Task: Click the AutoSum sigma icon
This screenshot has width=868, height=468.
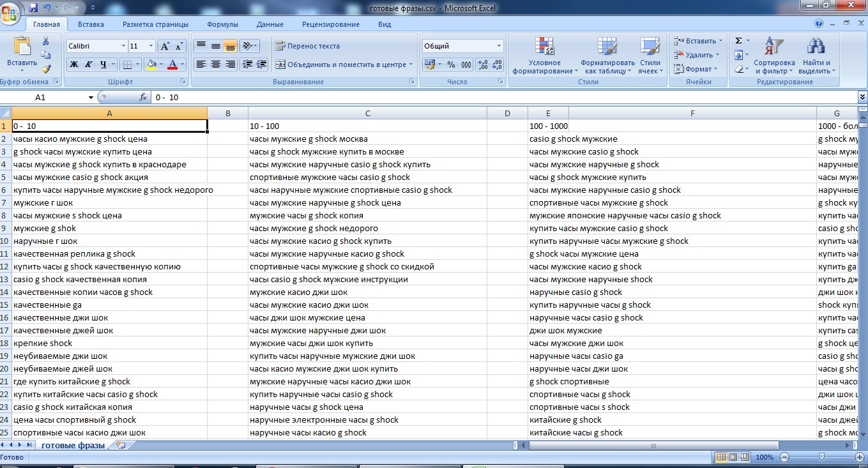Action: tap(739, 41)
